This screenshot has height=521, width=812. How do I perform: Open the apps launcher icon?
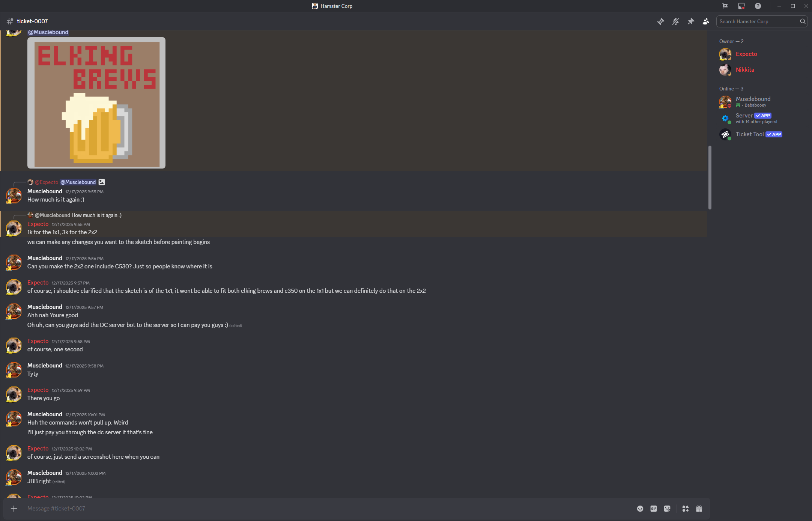point(686,509)
